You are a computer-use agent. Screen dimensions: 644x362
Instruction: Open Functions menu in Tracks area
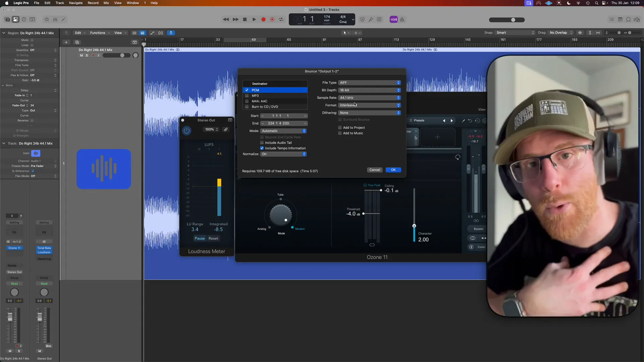pos(100,33)
